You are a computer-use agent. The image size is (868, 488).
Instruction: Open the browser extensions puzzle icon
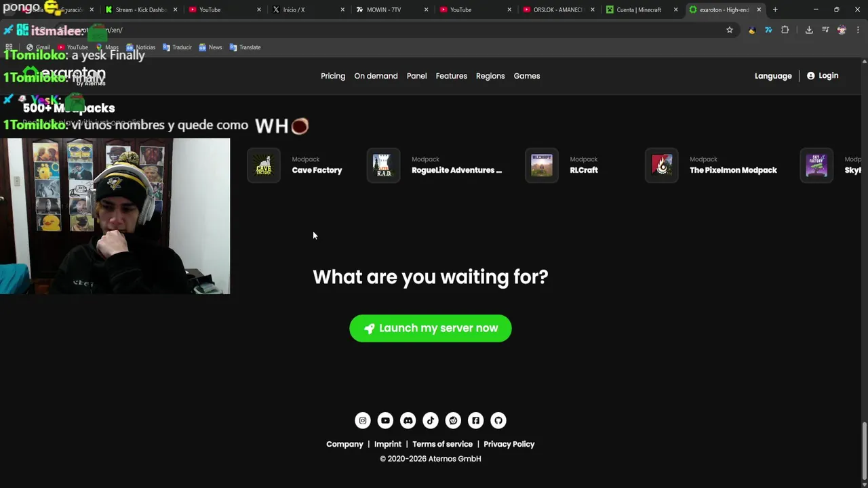[x=785, y=30]
